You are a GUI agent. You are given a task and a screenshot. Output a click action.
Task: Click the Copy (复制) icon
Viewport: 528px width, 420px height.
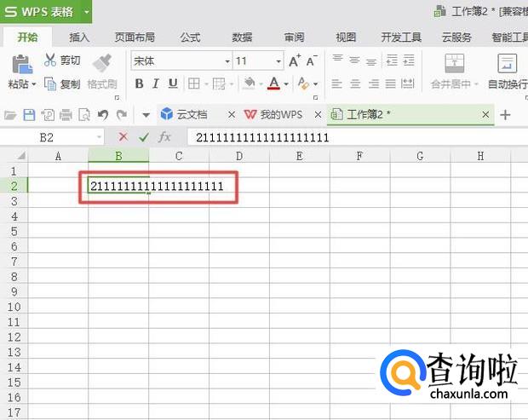(50, 84)
